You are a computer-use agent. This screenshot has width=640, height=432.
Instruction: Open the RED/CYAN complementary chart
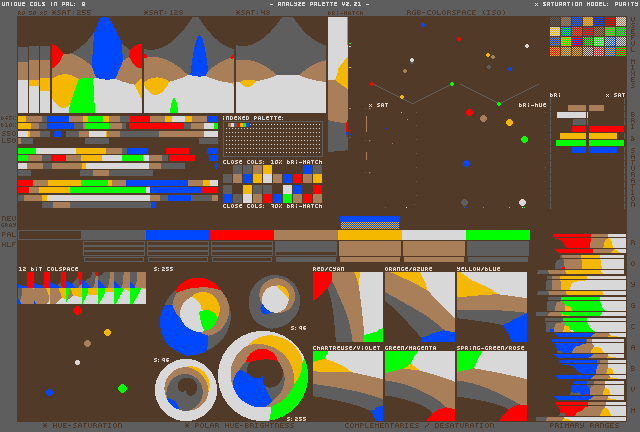(x=348, y=307)
